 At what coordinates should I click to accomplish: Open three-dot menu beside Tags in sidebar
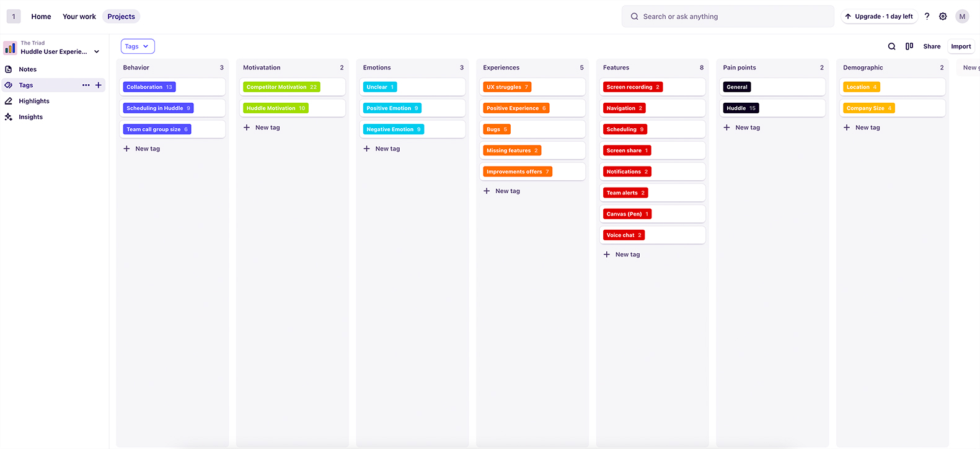(86, 85)
